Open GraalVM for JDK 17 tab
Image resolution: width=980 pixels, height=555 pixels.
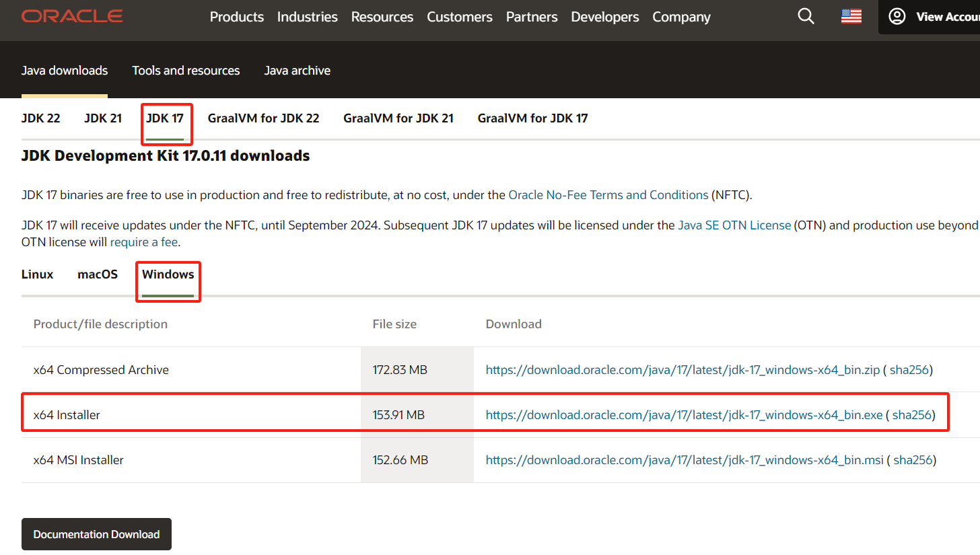tap(532, 118)
